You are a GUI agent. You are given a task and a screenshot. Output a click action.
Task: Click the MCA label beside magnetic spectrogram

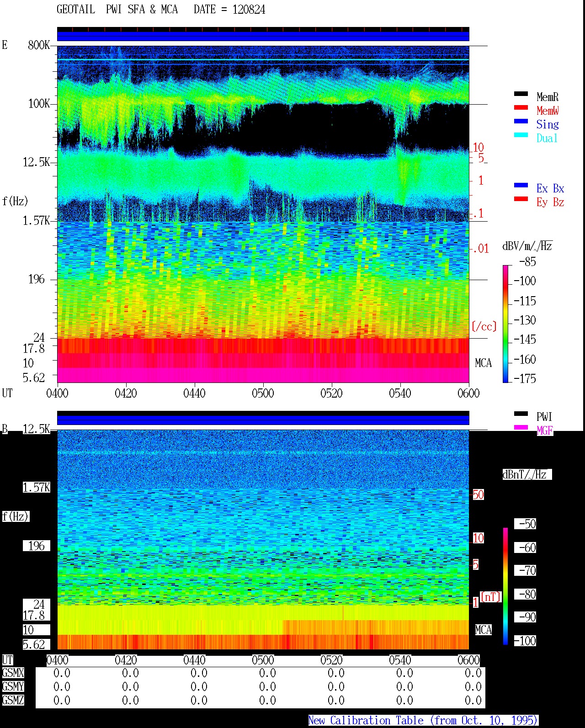click(x=483, y=630)
